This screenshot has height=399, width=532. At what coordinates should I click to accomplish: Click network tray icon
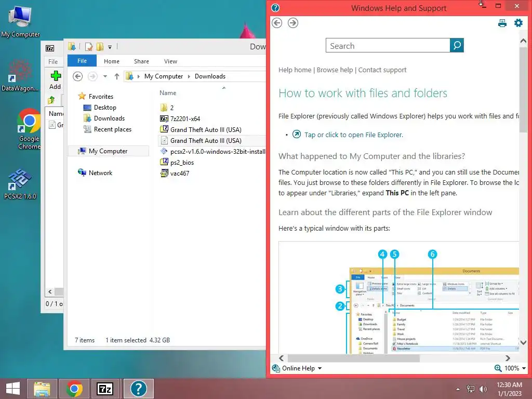point(471,389)
